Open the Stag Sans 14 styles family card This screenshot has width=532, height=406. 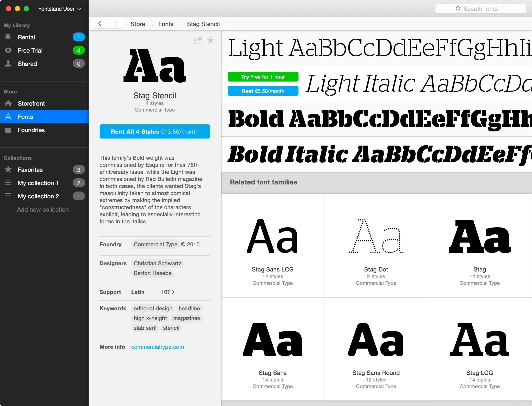273,349
